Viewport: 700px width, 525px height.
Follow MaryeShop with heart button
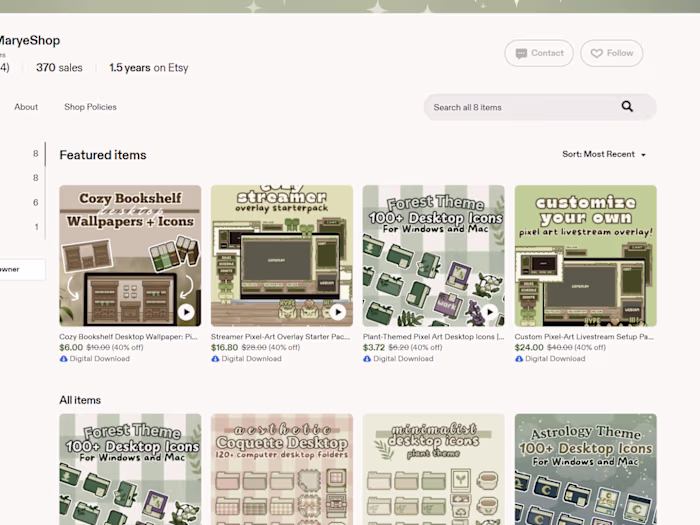coord(612,53)
